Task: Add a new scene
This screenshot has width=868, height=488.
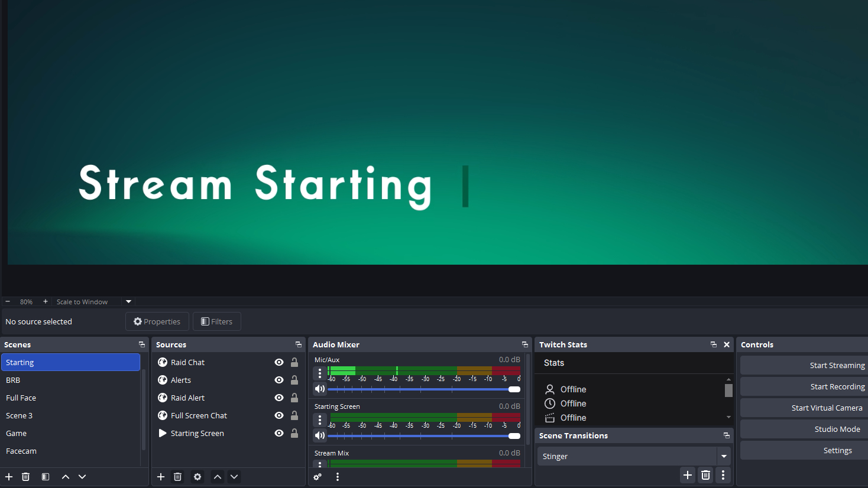Action: [x=8, y=477]
